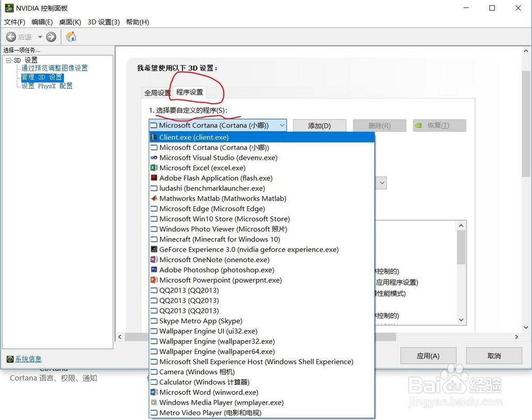
Task: Select ludashi (benchmarklauncher.exe) entry
Action: point(262,188)
